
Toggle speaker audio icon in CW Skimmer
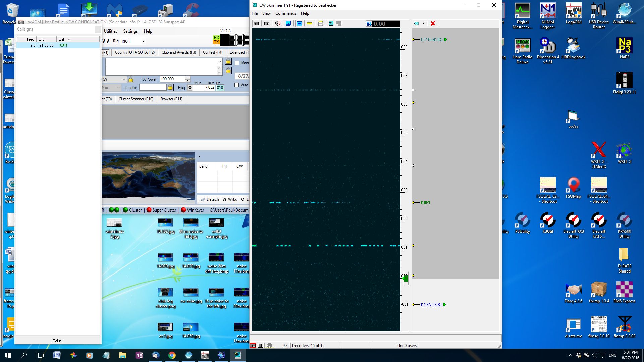277,23
